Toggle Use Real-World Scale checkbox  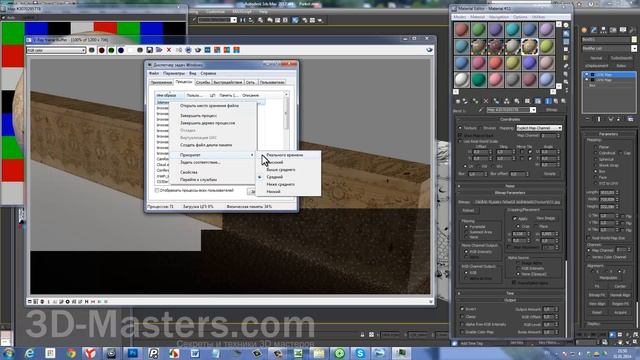[x=460, y=141]
